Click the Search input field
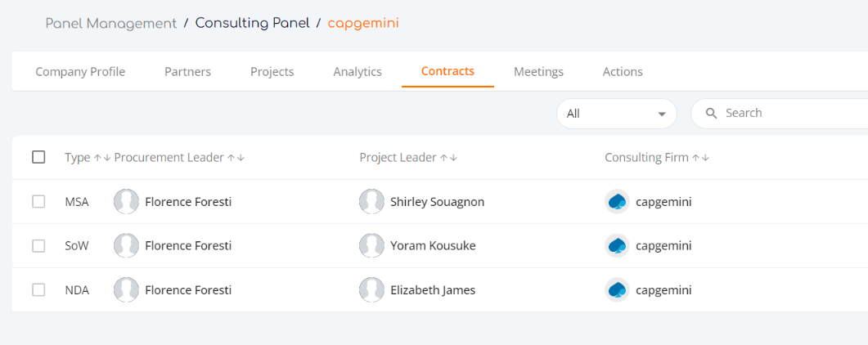 780,114
